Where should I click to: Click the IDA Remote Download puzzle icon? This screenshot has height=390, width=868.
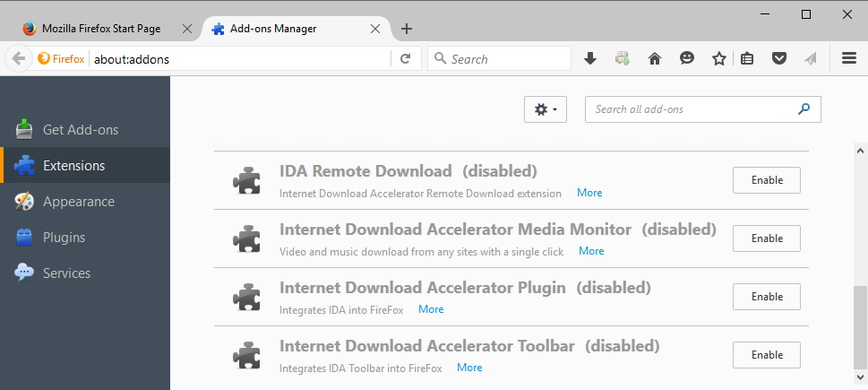click(247, 180)
